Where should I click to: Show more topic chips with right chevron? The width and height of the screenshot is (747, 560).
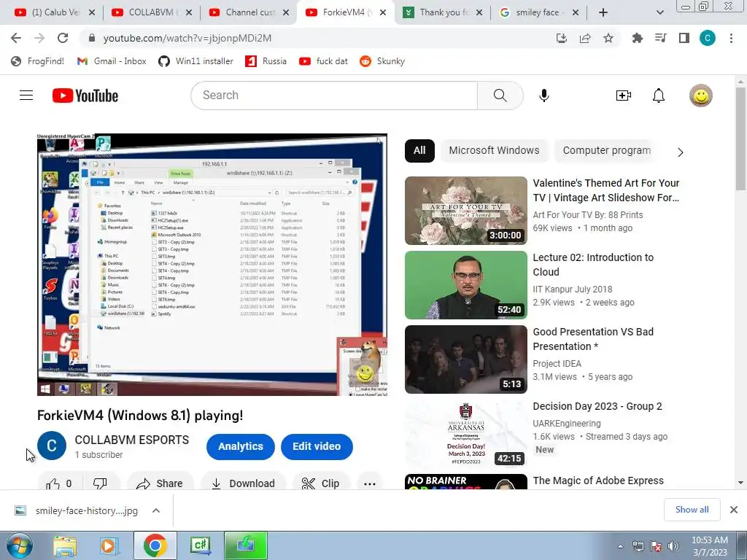click(x=681, y=152)
